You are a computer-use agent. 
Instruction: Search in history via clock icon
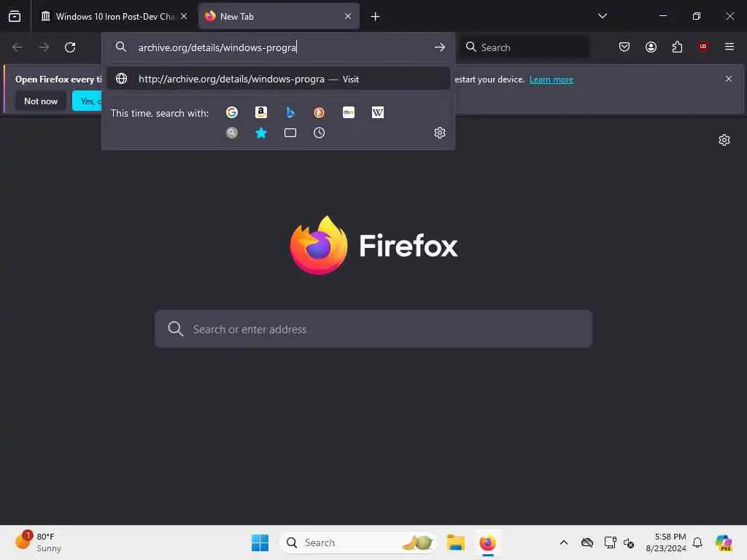320,133
